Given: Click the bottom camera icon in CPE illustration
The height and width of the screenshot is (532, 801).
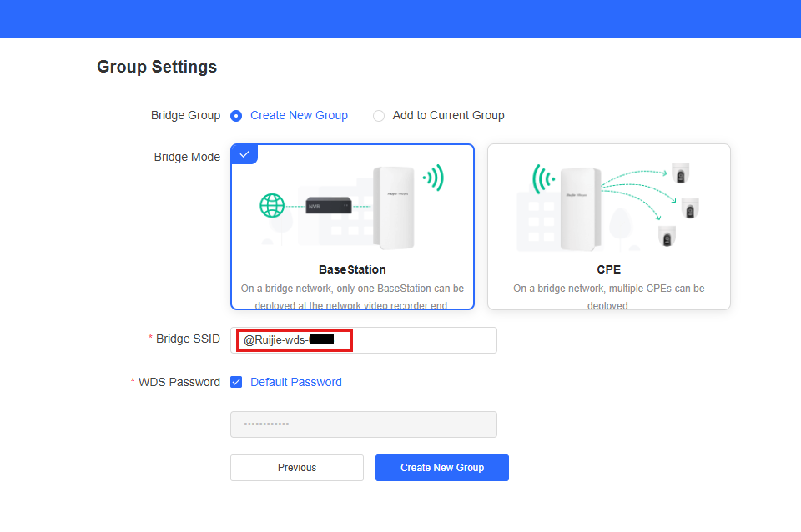Looking at the screenshot, I should (667, 236).
